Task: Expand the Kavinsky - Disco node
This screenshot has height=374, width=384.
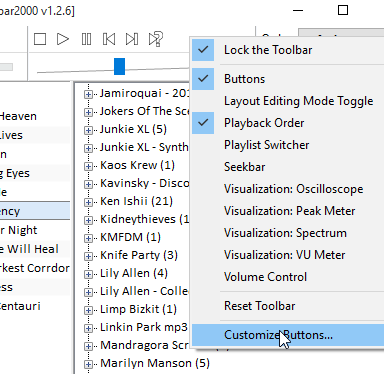Action: 88,184
